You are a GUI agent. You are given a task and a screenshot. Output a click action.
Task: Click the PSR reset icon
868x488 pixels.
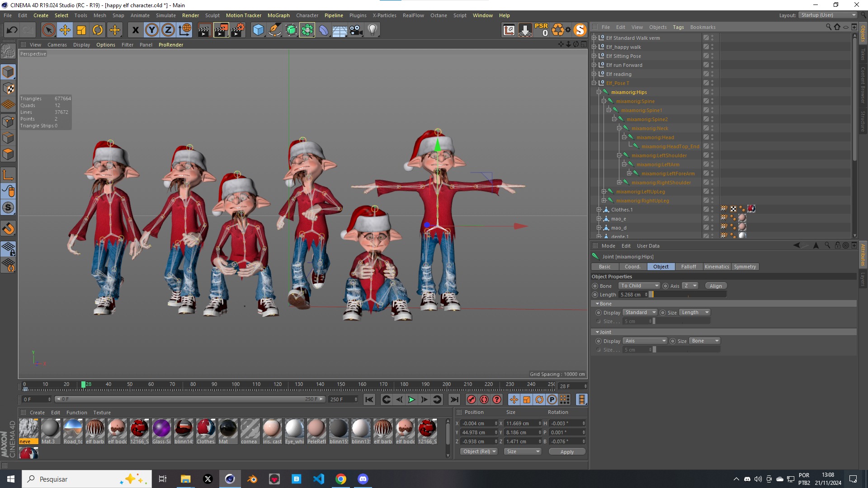(541, 30)
